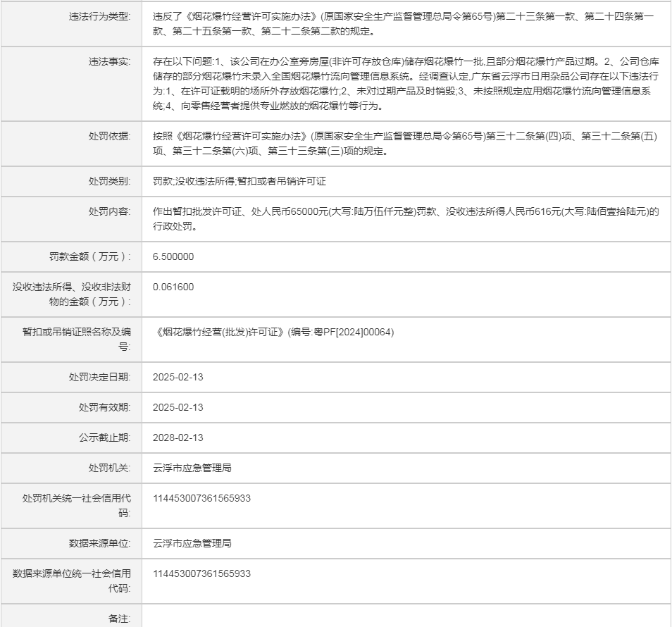Viewport: 672px width, 627px height.
Task: Select the 违法事实 description text
Action: (x=405, y=84)
